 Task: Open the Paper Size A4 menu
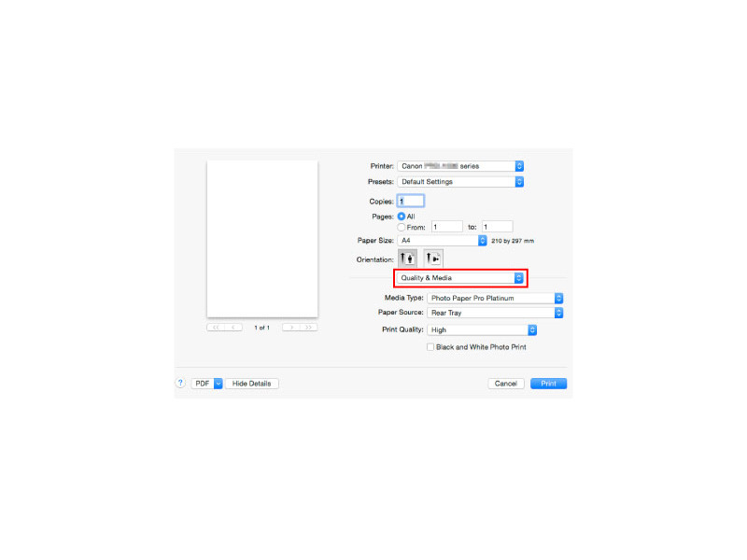pos(442,241)
